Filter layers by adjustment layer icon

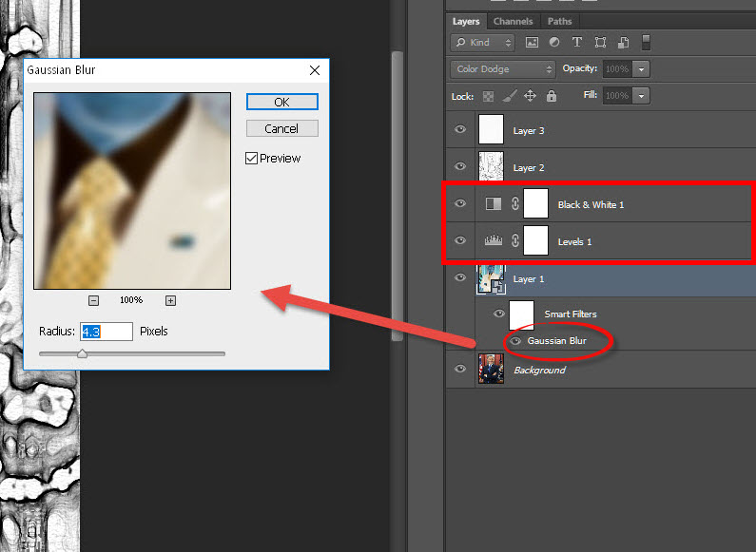554,43
